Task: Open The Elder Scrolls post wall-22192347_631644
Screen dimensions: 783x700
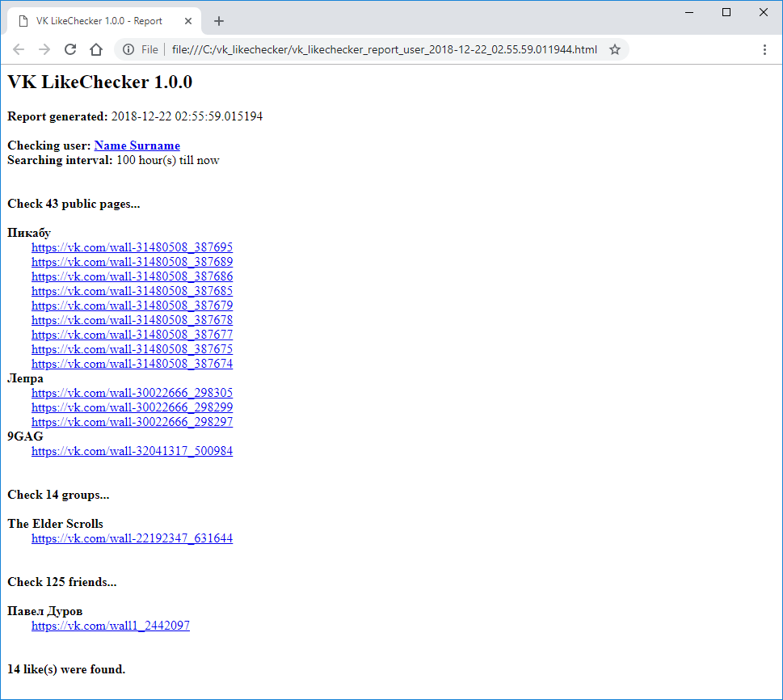Action: coord(132,538)
